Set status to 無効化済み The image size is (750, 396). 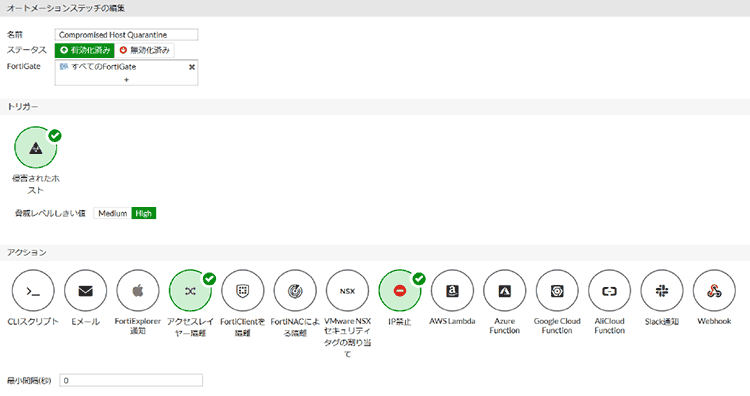click(x=144, y=50)
